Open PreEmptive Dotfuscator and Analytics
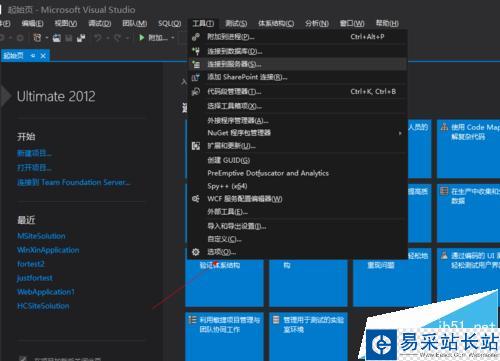Image resolution: width=500 pixels, height=361 pixels. [x=297, y=173]
